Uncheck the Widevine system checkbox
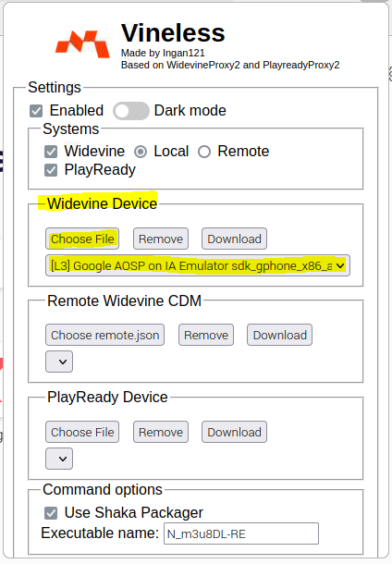 [51, 152]
